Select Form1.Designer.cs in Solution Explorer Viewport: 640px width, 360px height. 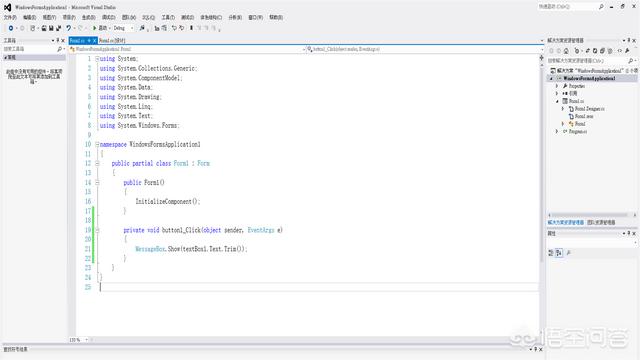(x=589, y=109)
